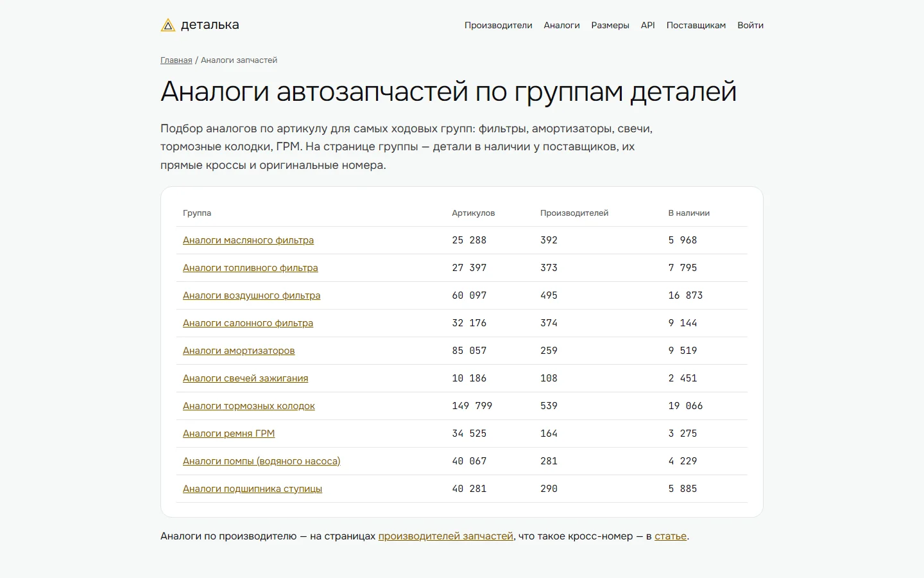The image size is (924, 578).
Task: Open Аналоги воздушного фильтра link
Action: [252, 295]
